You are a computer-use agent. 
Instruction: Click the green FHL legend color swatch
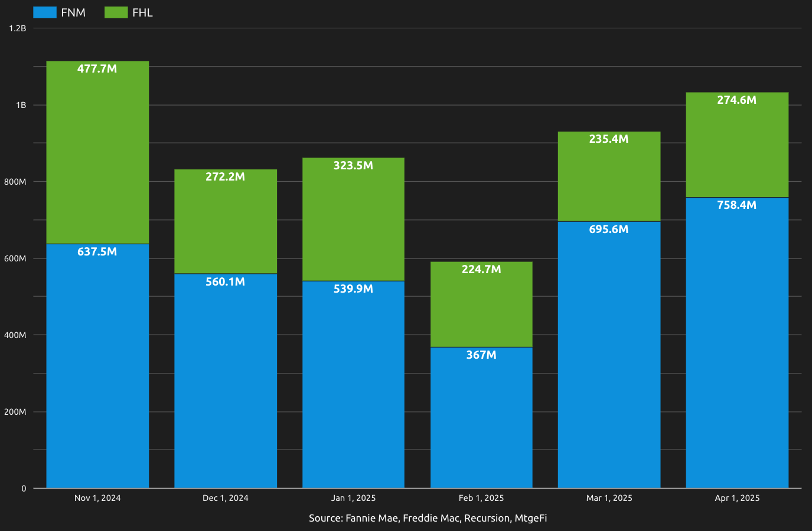click(x=116, y=12)
